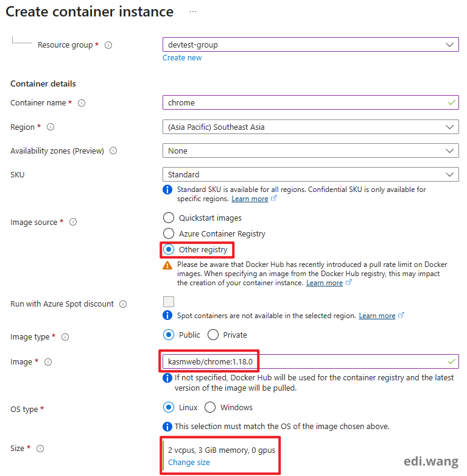
Task: Expand the SKU dropdown
Action: (x=311, y=175)
